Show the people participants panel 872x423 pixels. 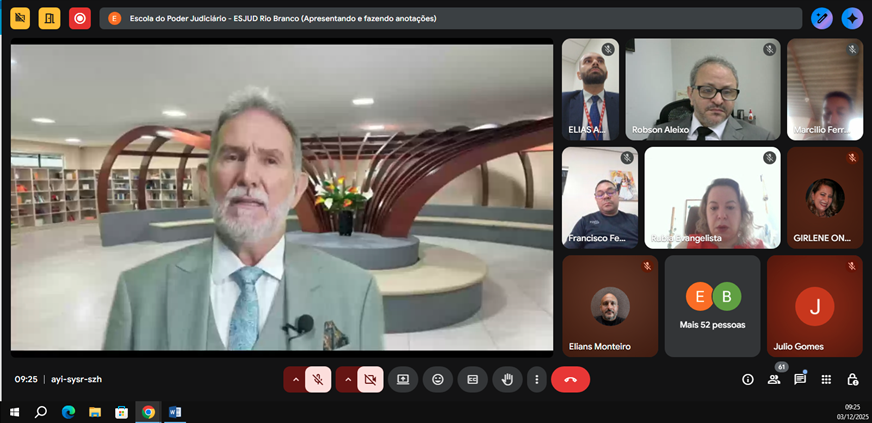click(x=774, y=380)
